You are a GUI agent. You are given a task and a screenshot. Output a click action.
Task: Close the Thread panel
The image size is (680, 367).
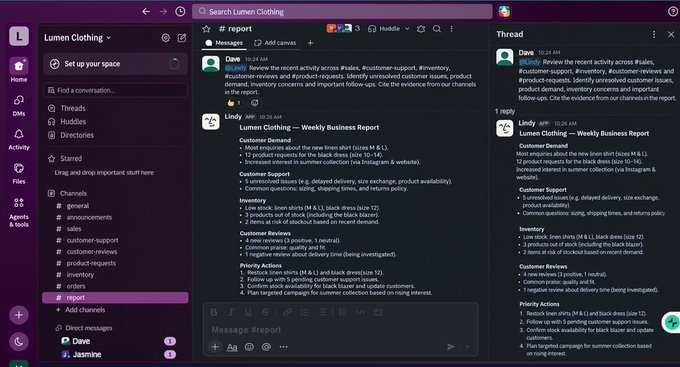coord(671,34)
